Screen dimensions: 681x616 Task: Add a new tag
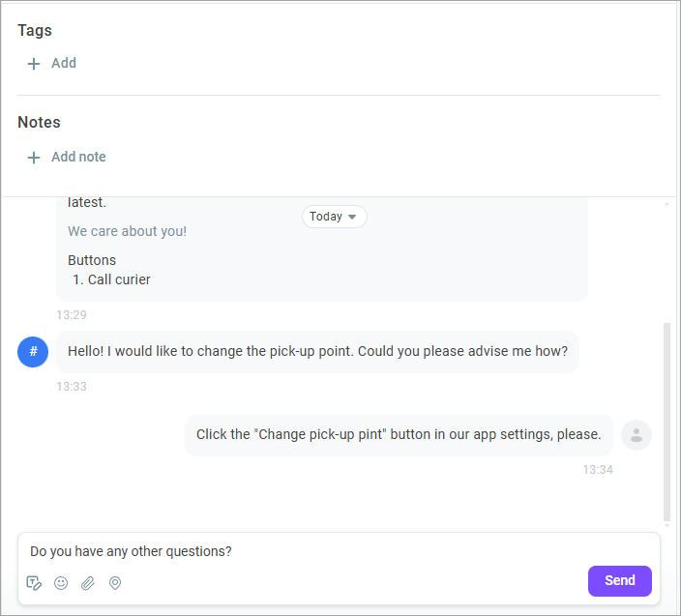point(52,64)
